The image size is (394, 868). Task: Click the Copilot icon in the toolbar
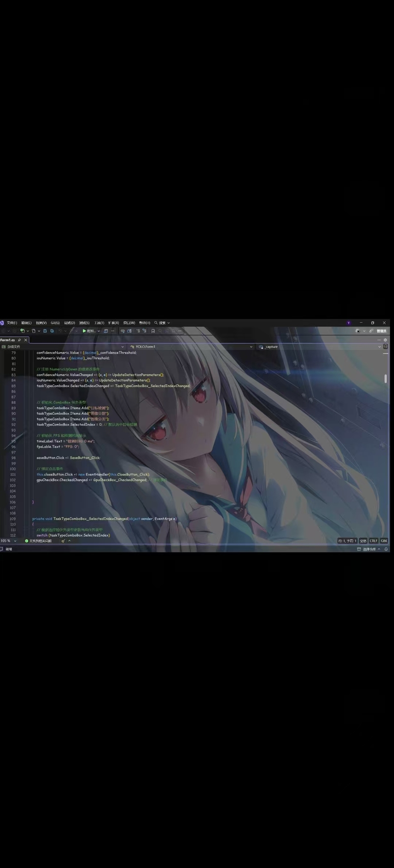click(x=358, y=331)
